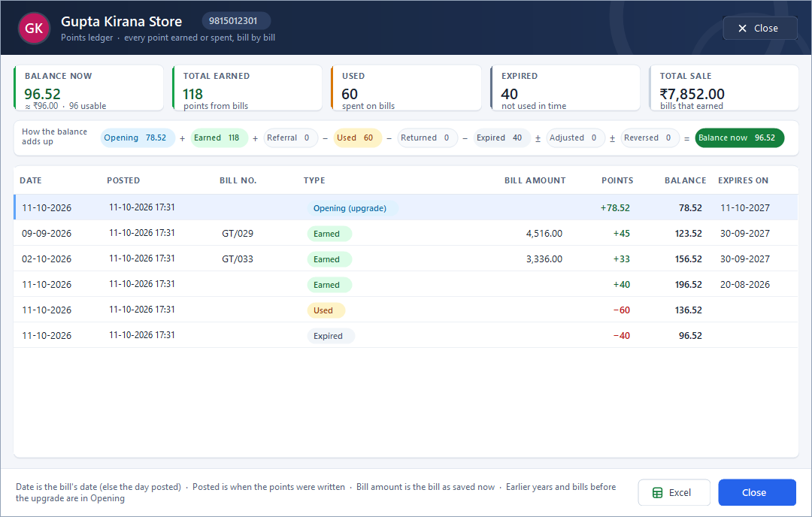Select the Referral 0 chip
This screenshot has height=517, width=812.
(x=290, y=138)
